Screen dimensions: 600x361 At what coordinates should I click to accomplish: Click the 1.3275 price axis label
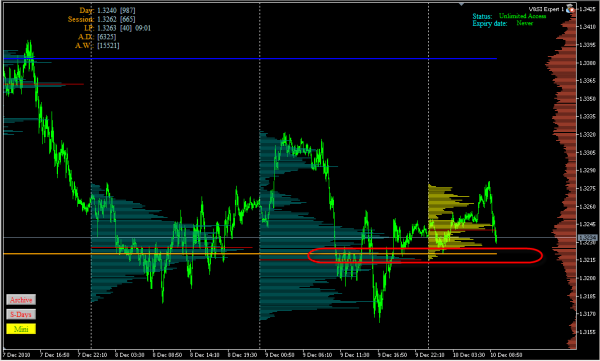tap(589, 188)
